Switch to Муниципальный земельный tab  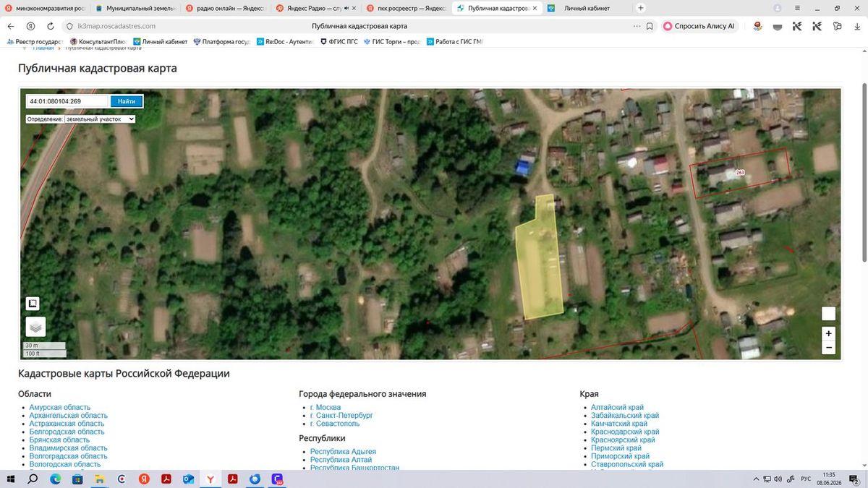135,8
